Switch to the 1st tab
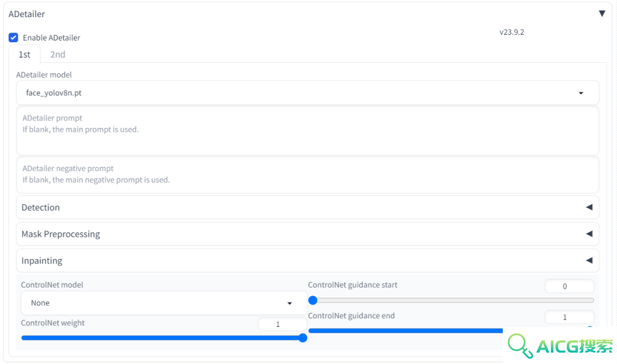 pos(25,54)
